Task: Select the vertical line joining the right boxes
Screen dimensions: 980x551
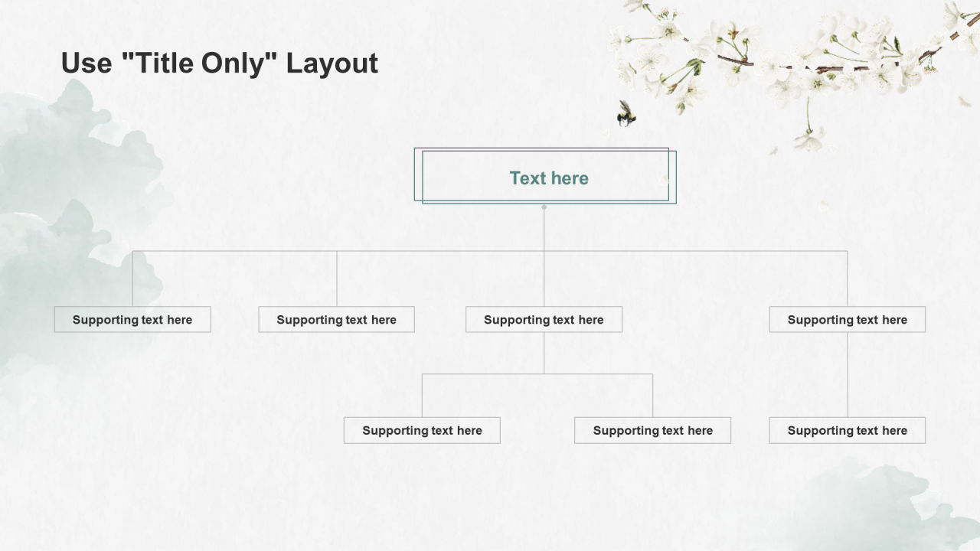Action: 848,375
